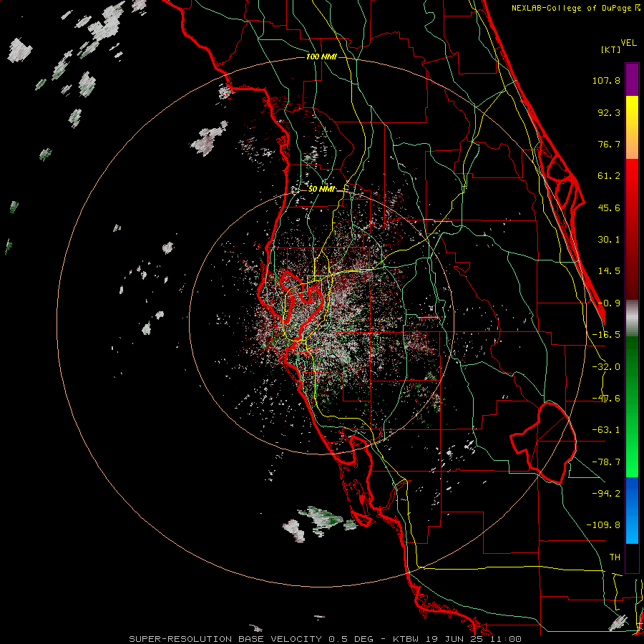Screen dimensions: 644x644
Task: Click the 61.2 velocity scale value
Action: pyautogui.click(x=609, y=176)
